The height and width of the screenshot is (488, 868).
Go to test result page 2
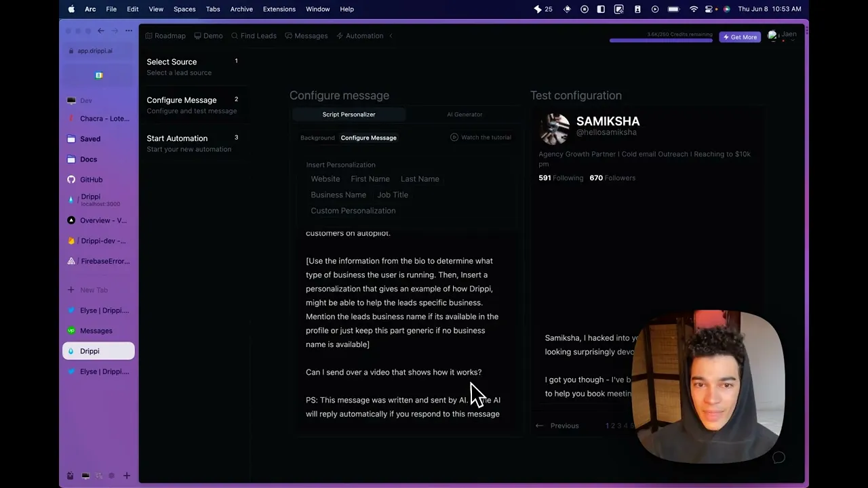[x=613, y=426]
